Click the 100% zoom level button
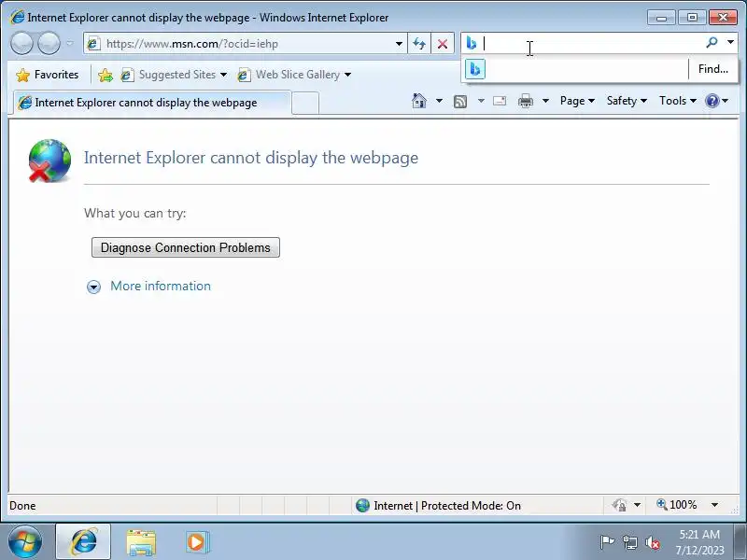Viewport: 747px width, 560px height. [x=677, y=505]
